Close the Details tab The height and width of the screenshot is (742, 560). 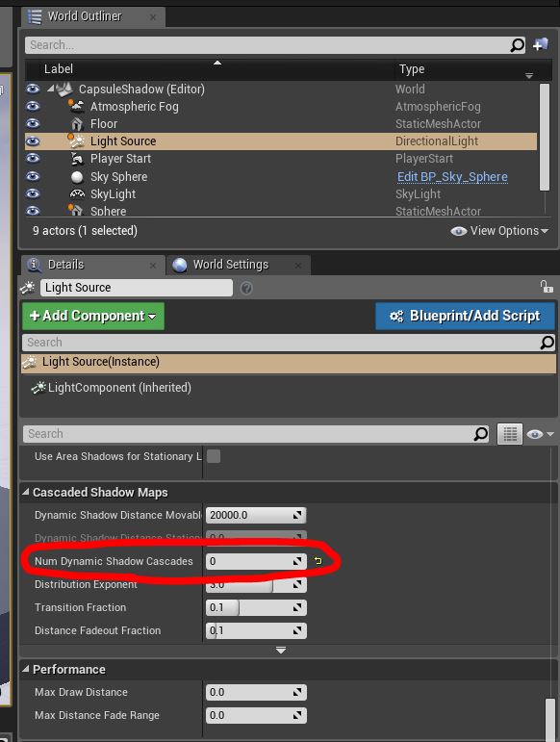click(153, 266)
